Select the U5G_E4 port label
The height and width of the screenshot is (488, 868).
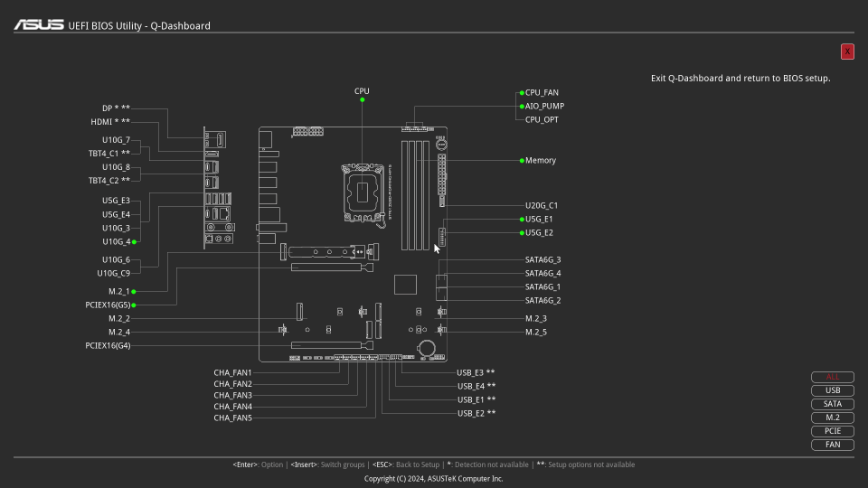click(x=116, y=215)
